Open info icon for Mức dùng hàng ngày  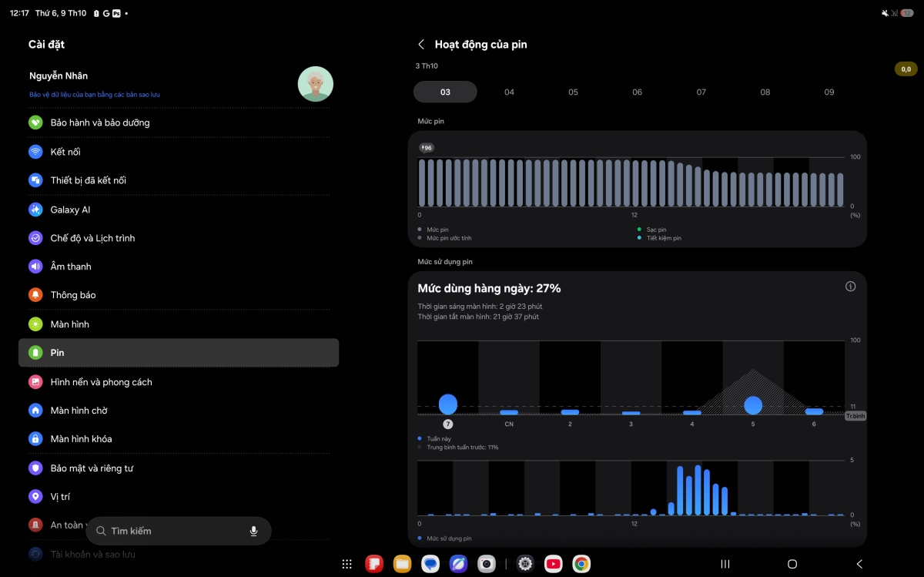coord(850,287)
